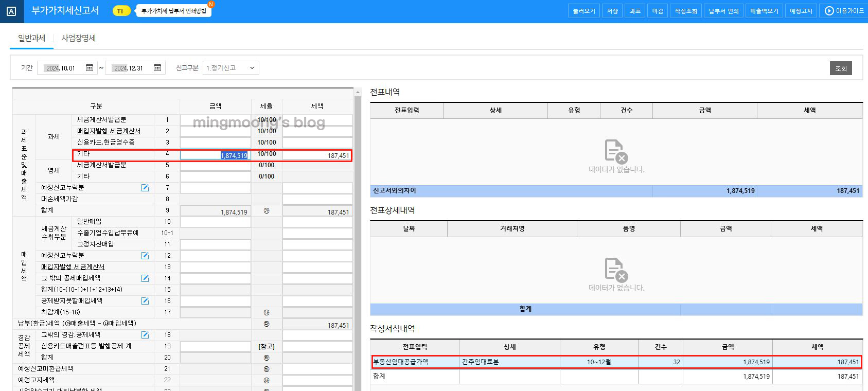Click the 차감계(15-16) row label

61,312
